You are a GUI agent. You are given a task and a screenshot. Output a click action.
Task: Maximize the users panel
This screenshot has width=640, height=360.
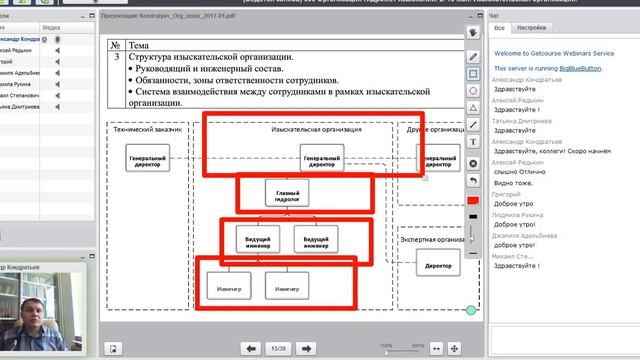click(x=92, y=16)
